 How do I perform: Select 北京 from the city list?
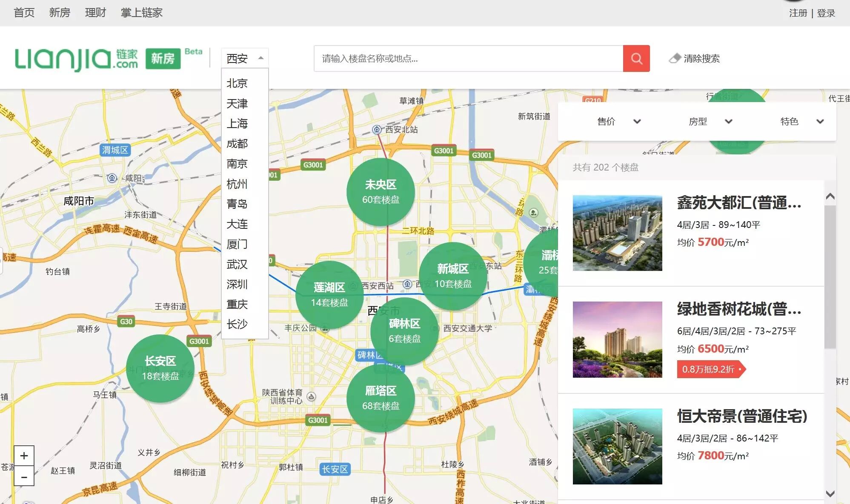(237, 83)
